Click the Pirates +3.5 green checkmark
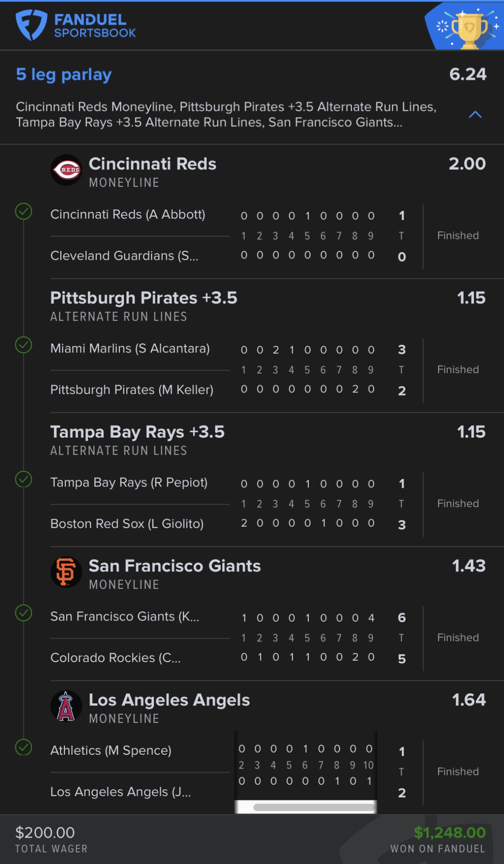This screenshot has width=504, height=864. point(24,345)
